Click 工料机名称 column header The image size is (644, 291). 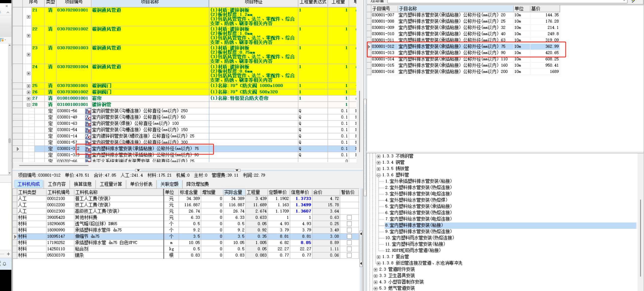(119, 192)
